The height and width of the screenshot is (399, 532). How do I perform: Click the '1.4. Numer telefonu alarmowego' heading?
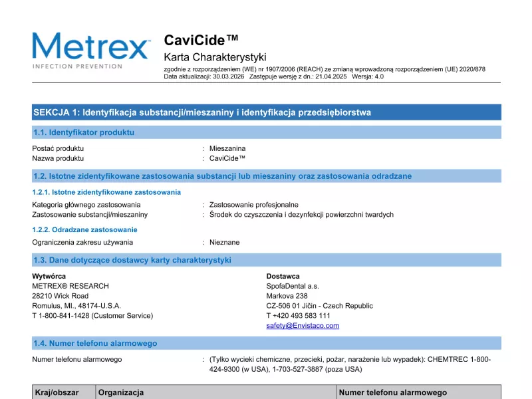tap(267, 343)
